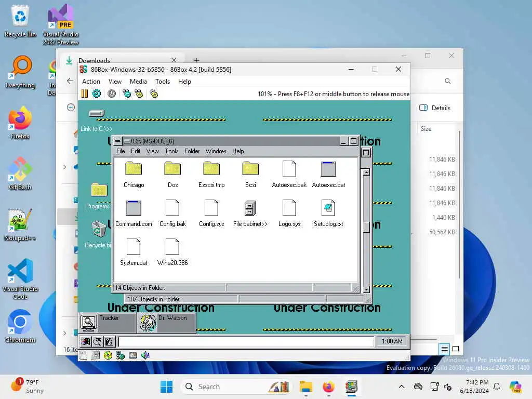
Task: Click the teal hard reset icon in 86Box toolbar
Action: click(x=97, y=94)
